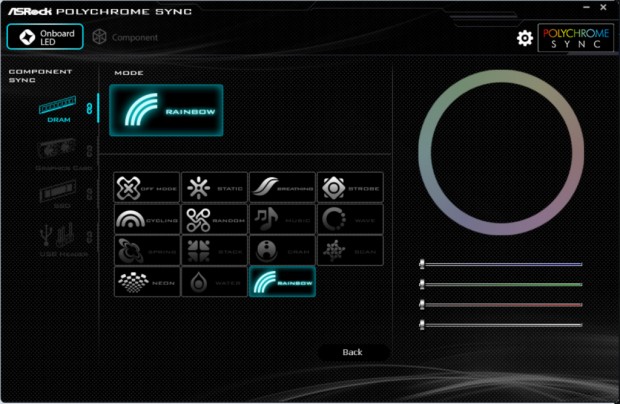Screen dimensions: 620x404
Task: Select the DRAM component
Action: (x=58, y=109)
